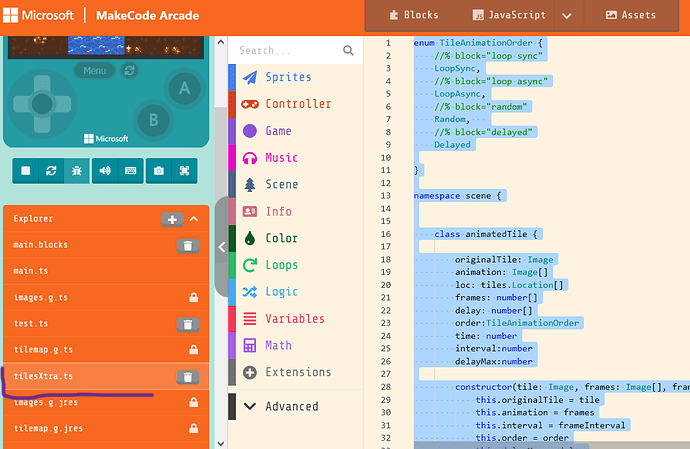Open tilemap.g.ts file
This screenshot has width=690, height=449.
(106, 350)
